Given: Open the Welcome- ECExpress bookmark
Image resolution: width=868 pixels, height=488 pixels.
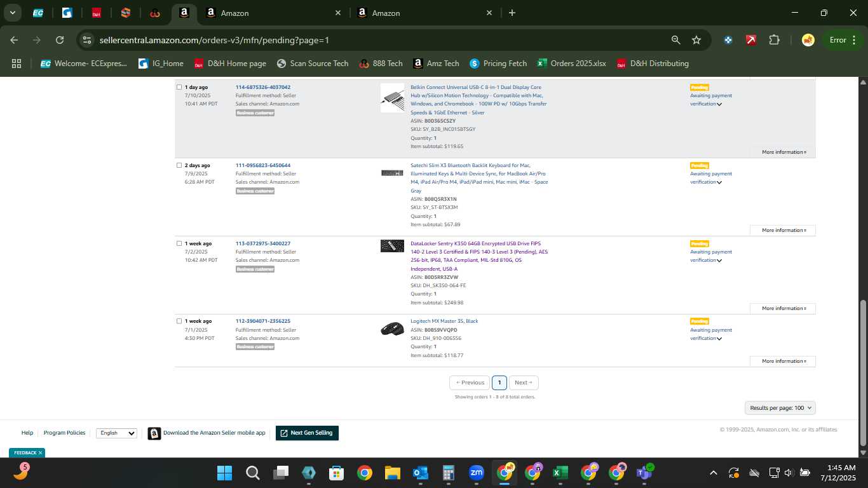Looking at the screenshot, I should [84, 64].
